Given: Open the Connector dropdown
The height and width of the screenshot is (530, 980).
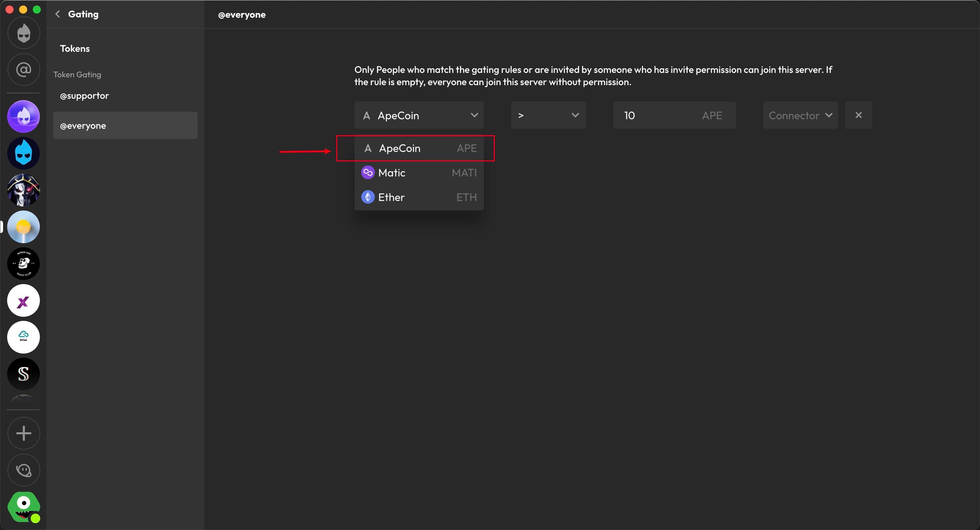Looking at the screenshot, I should coord(800,115).
